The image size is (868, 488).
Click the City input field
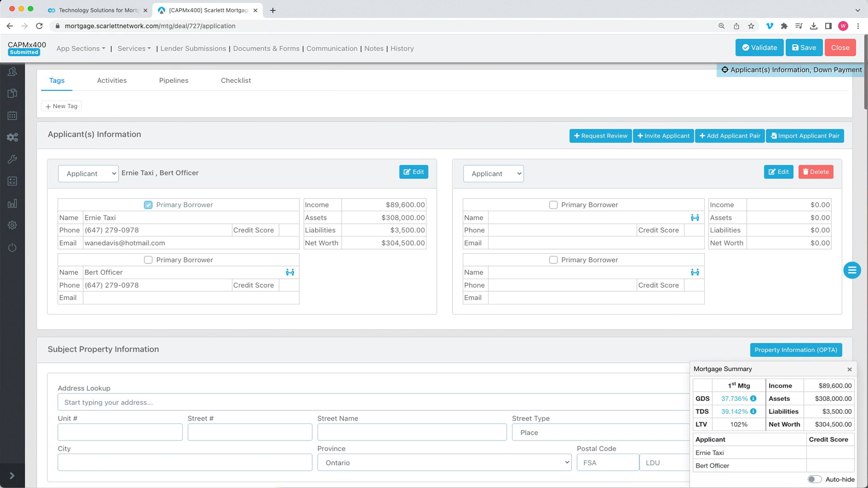[185, 463]
